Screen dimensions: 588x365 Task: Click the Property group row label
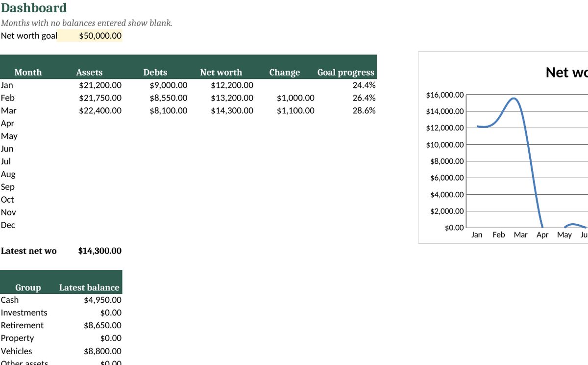pos(17,338)
